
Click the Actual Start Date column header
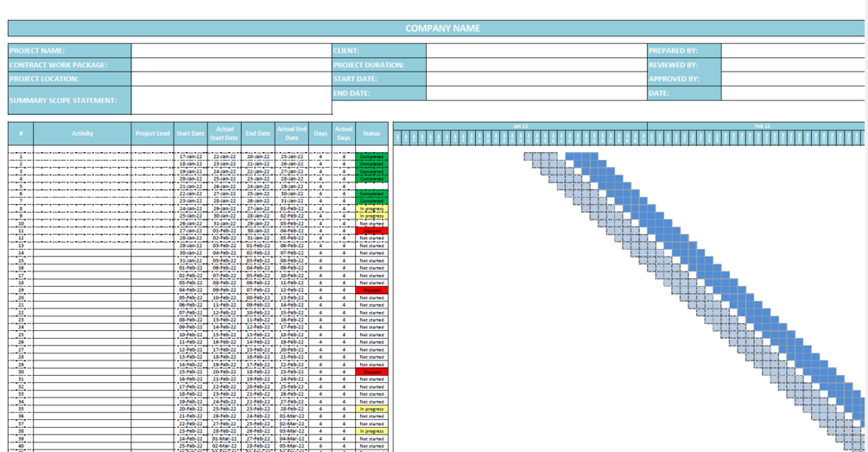[x=225, y=133]
